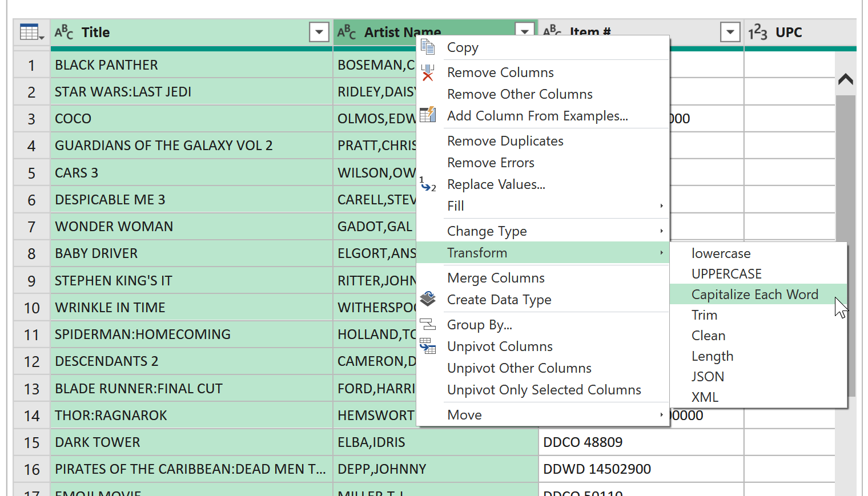
Task: Choose Create Data Type
Action: pyautogui.click(x=542, y=300)
